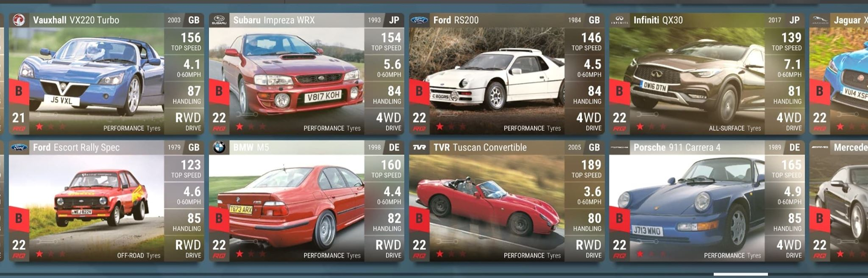Click the TVR logo on Tuscan Convertible card
Viewport: 868px width, 278px height.
pos(419,147)
